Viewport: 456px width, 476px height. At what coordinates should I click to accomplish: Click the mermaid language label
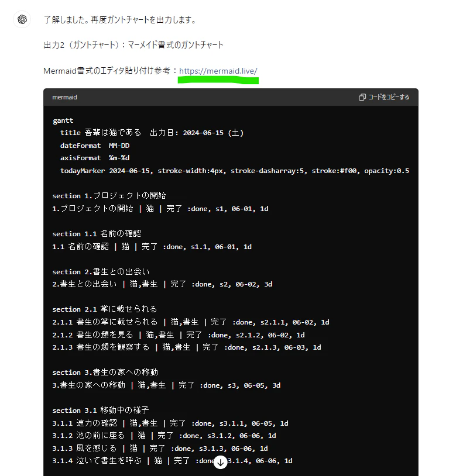(65, 97)
